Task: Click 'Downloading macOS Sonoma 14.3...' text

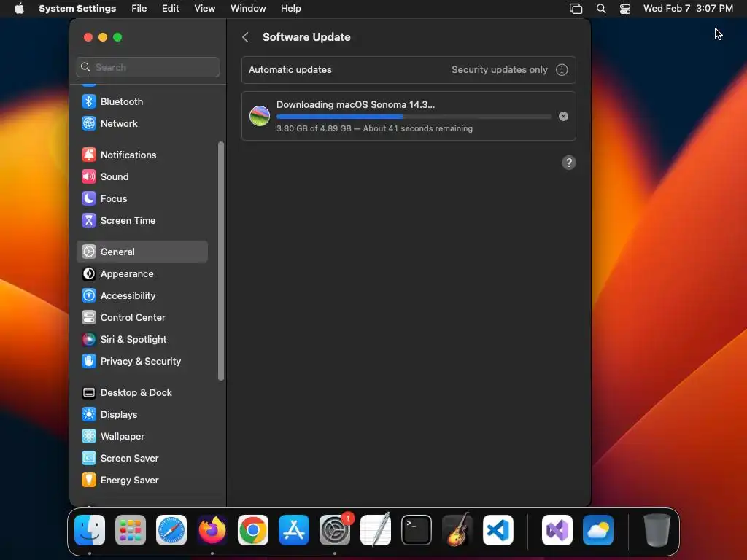Action: click(355, 104)
